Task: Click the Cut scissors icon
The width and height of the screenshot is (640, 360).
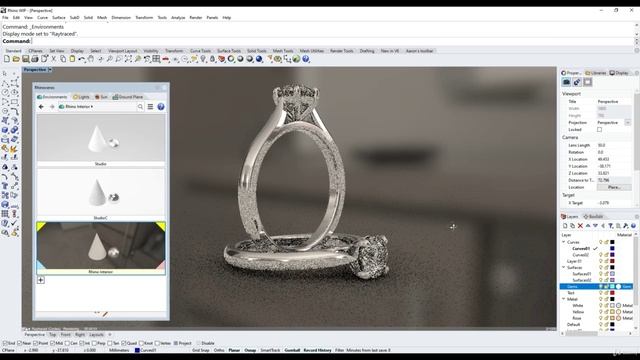Action: pos(53,59)
